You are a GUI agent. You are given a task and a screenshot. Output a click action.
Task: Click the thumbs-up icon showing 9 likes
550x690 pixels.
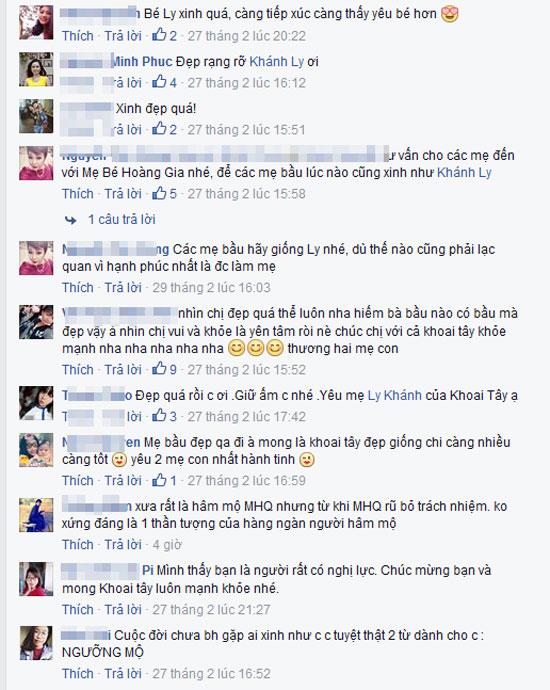coord(159,369)
